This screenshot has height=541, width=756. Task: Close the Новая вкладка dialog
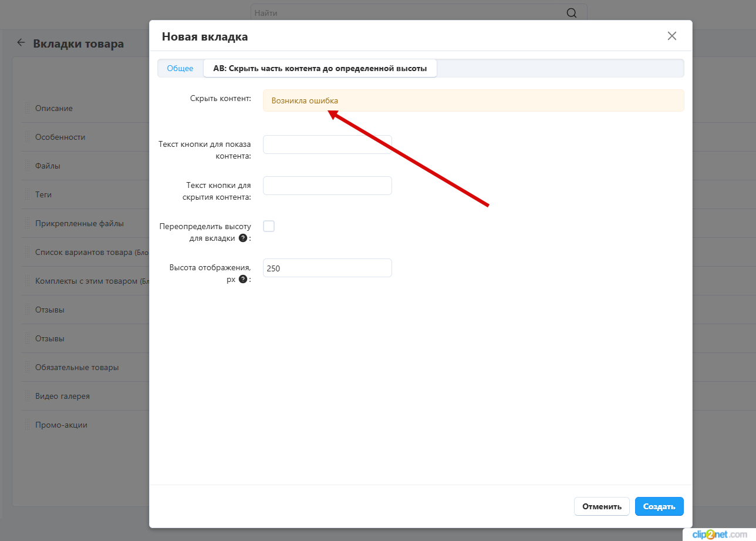coord(671,36)
